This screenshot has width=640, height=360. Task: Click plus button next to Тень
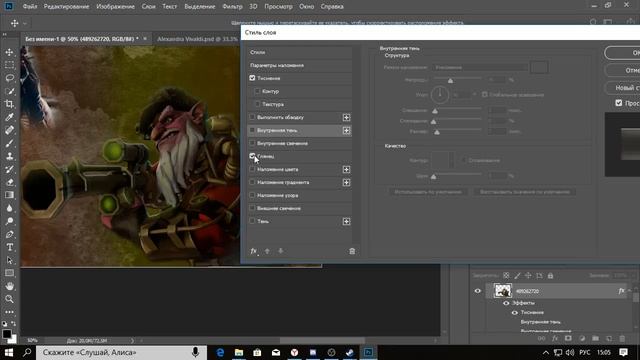(346, 221)
